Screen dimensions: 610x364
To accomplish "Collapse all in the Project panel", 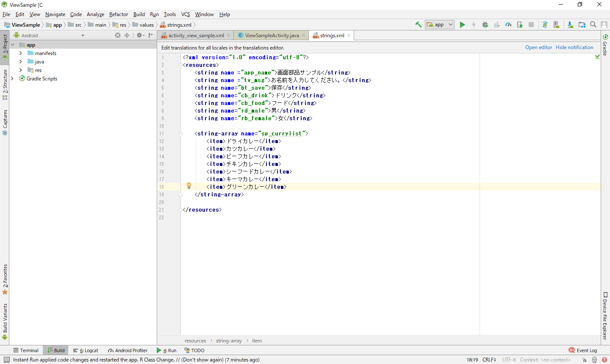I will [x=127, y=36].
